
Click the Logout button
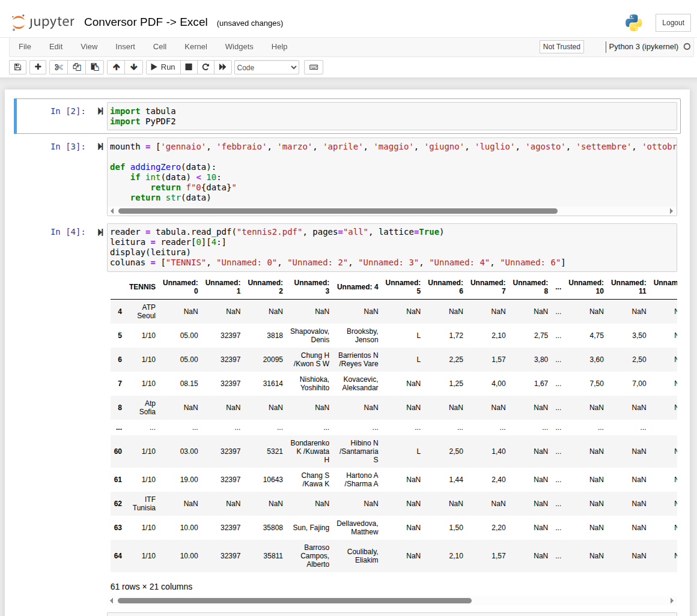(x=673, y=23)
